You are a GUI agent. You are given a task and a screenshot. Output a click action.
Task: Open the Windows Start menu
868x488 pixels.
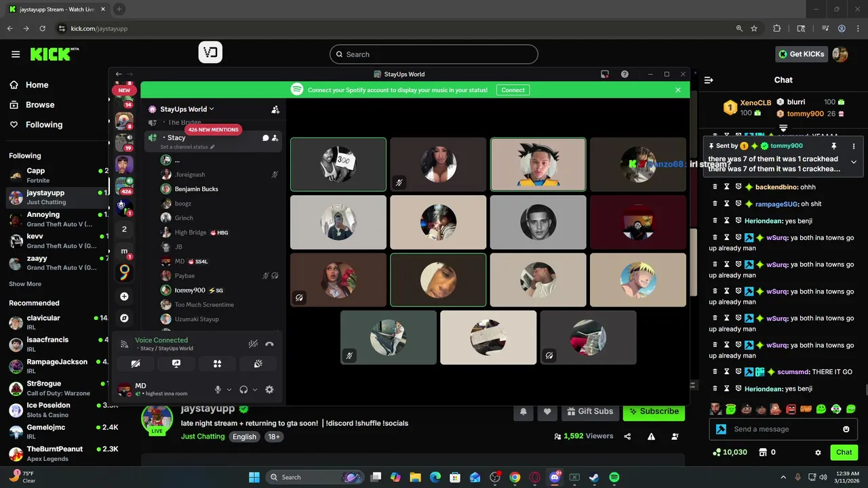(x=254, y=477)
